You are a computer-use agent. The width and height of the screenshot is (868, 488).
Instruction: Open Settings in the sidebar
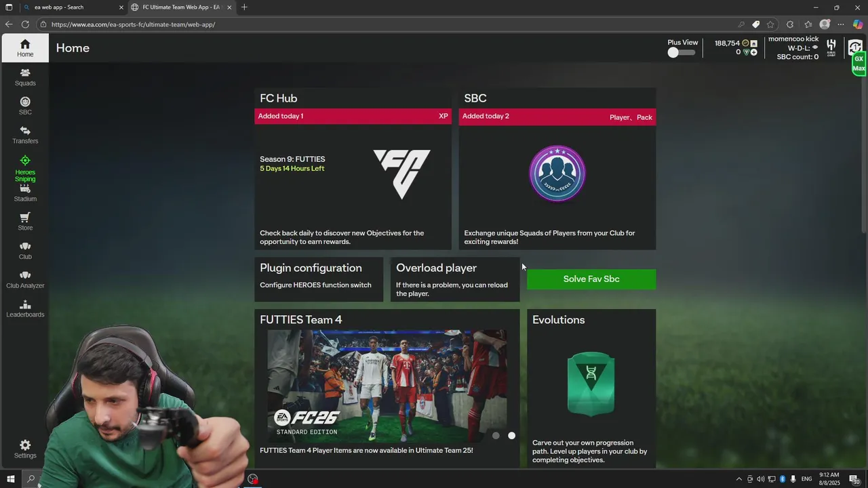[x=25, y=449]
